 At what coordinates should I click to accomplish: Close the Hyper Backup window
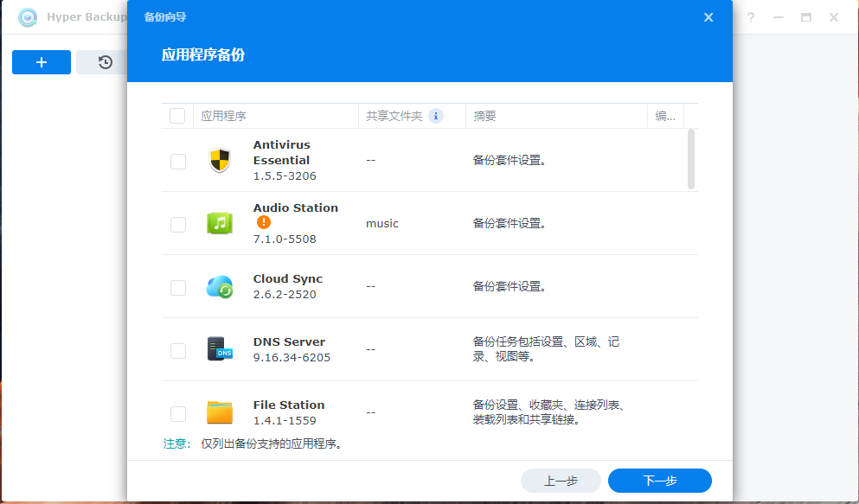834,17
